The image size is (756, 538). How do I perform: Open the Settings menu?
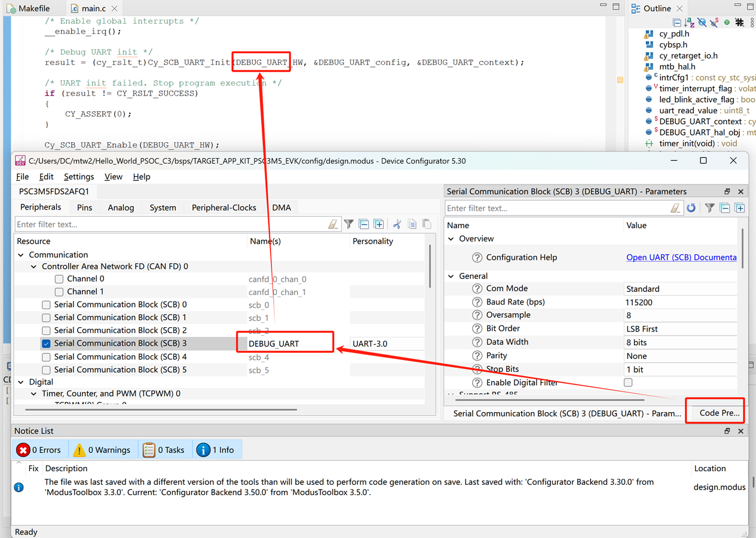pyautogui.click(x=78, y=177)
